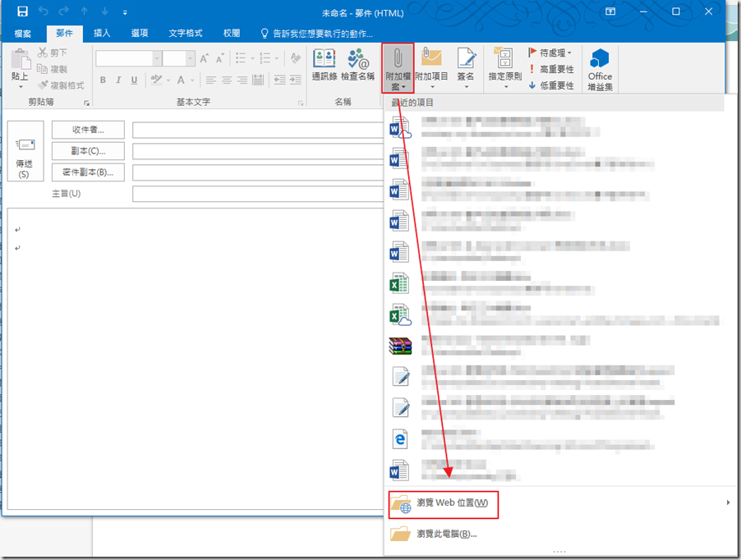The width and height of the screenshot is (741, 560).
Task: Click the Subject (主旨) input field
Action: click(x=256, y=194)
